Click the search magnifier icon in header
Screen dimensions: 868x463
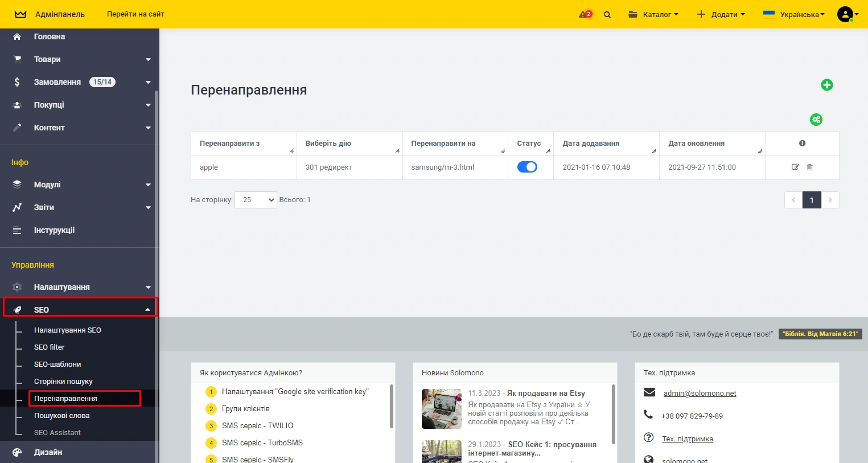pos(607,15)
